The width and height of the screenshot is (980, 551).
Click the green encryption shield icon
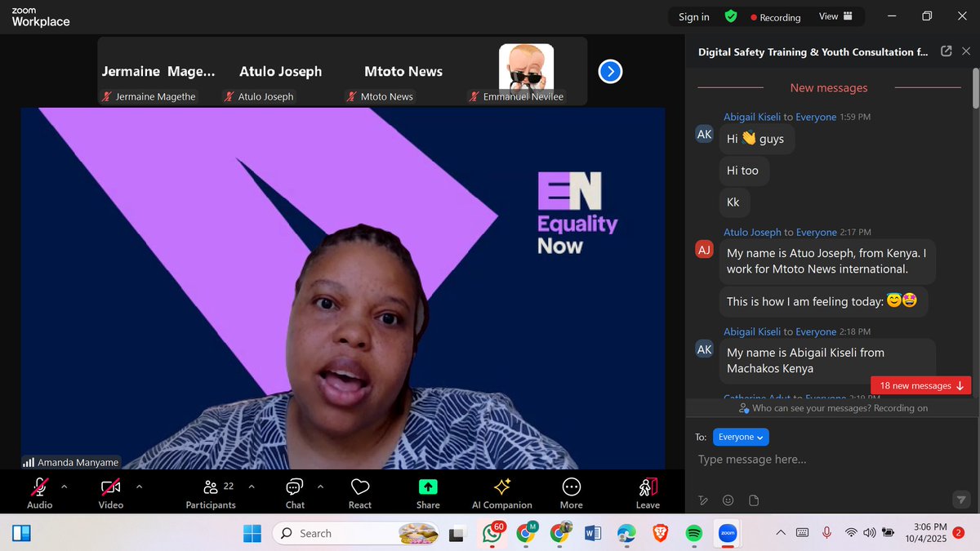(x=731, y=16)
